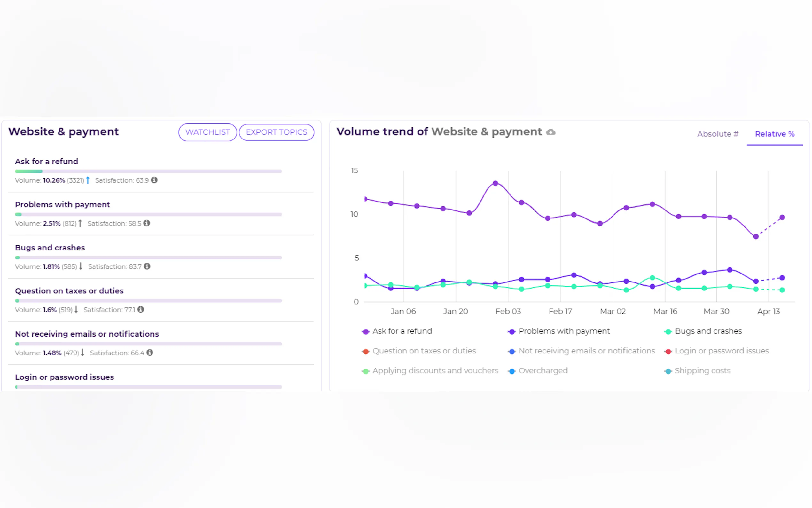The height and width of the screenshot is (508, 812).
Task: Click info icon next to Satisfaction 66.4
Action: 150,353
